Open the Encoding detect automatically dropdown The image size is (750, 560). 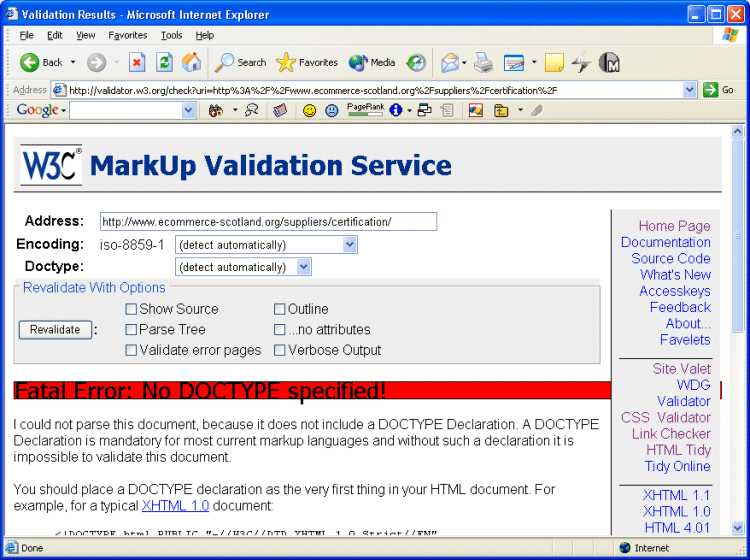click(266, 245)
